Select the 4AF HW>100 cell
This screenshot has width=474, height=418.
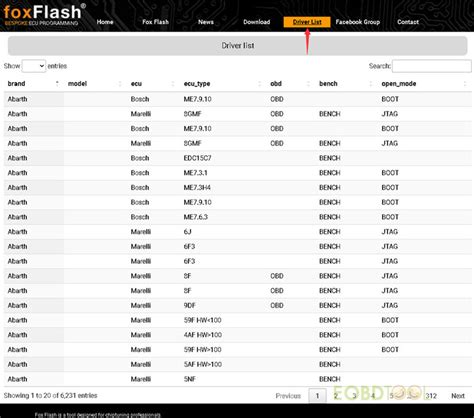202,335
